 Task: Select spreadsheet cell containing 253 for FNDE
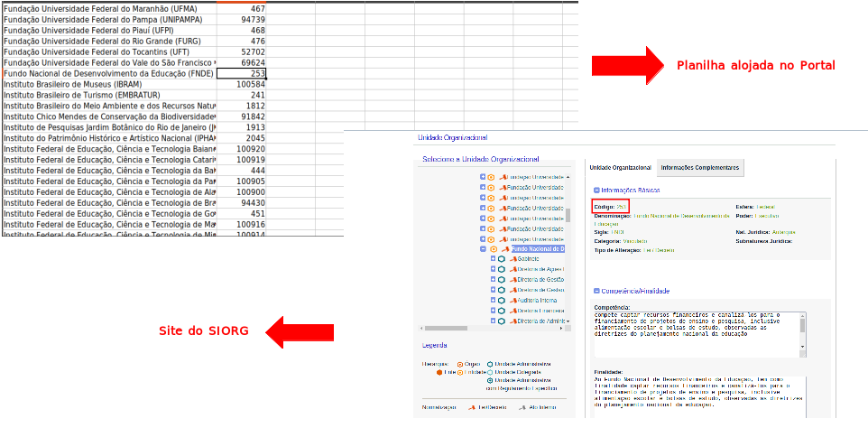(x=241, y=73)
